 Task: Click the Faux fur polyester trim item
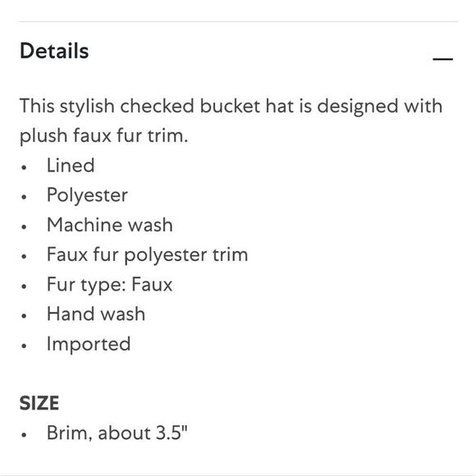(x=148, y=254)
